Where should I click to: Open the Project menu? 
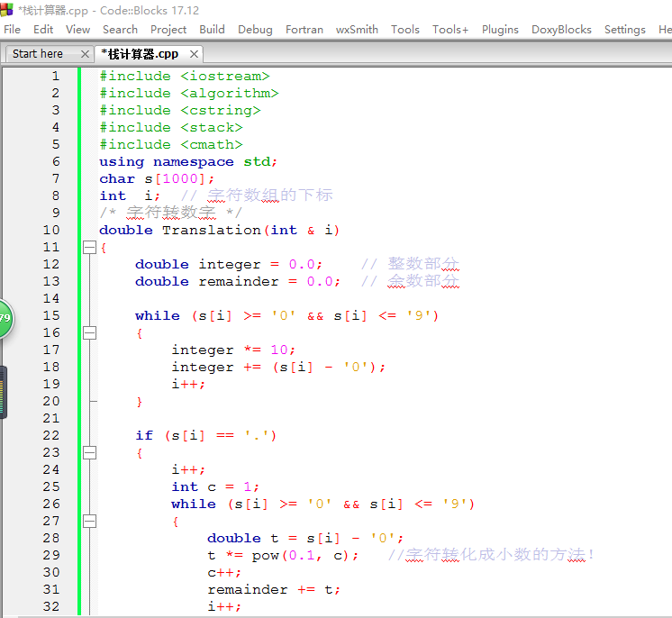point(168,30)
